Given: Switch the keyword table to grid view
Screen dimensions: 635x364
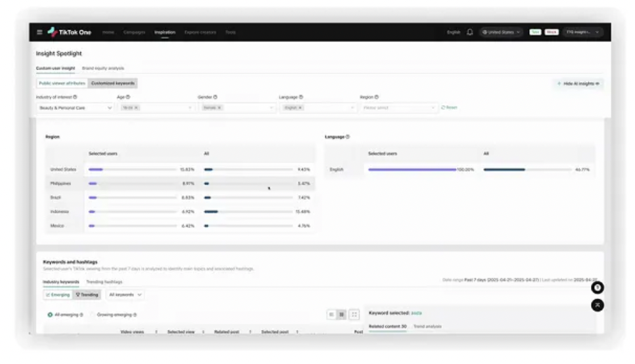Looking at the screenshot, I should pos(342,315).
